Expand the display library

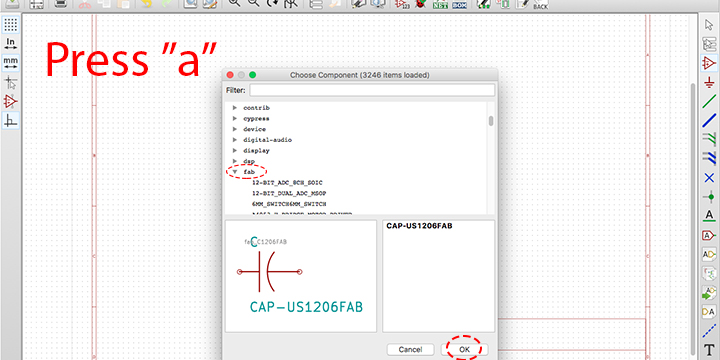[x=235, y=150]
